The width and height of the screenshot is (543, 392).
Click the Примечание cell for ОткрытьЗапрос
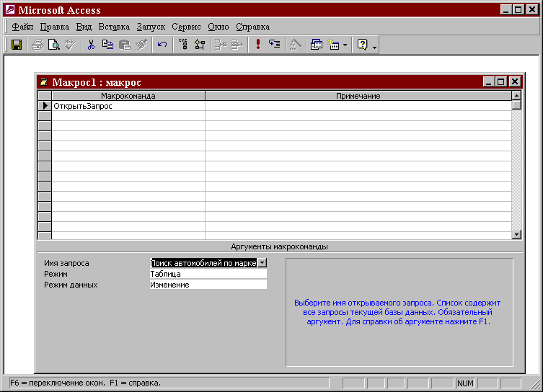click(358, 106)
